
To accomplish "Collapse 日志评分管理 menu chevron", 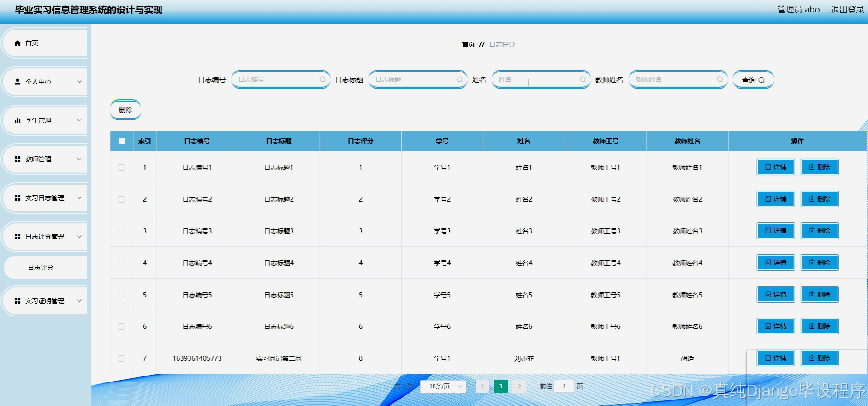I will [x=79, y=237].
